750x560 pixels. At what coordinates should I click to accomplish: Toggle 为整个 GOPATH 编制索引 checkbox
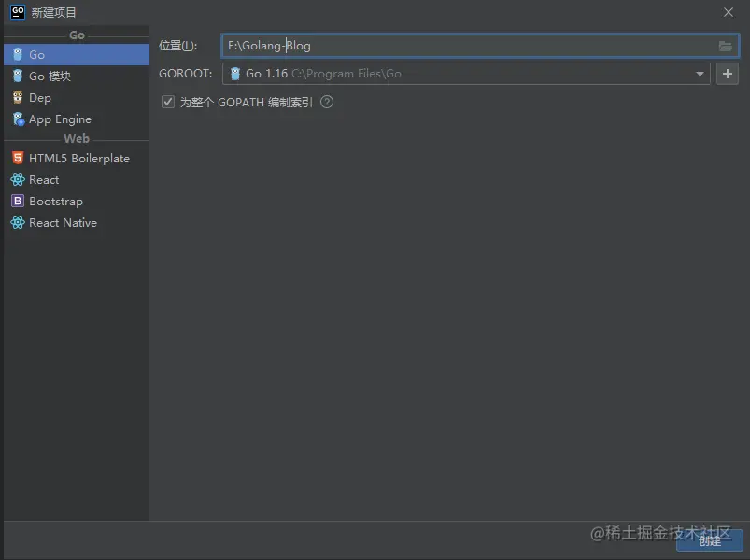click(x=168, y=102)
